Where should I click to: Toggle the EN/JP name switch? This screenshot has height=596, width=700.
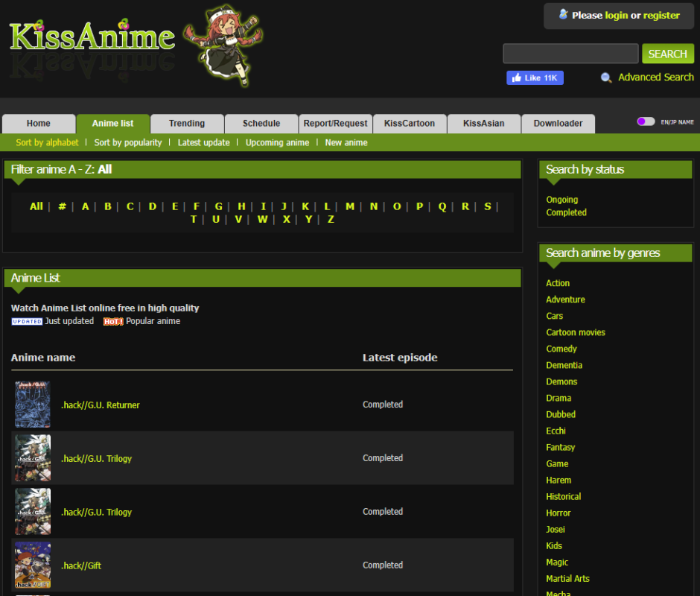(646, 121)
